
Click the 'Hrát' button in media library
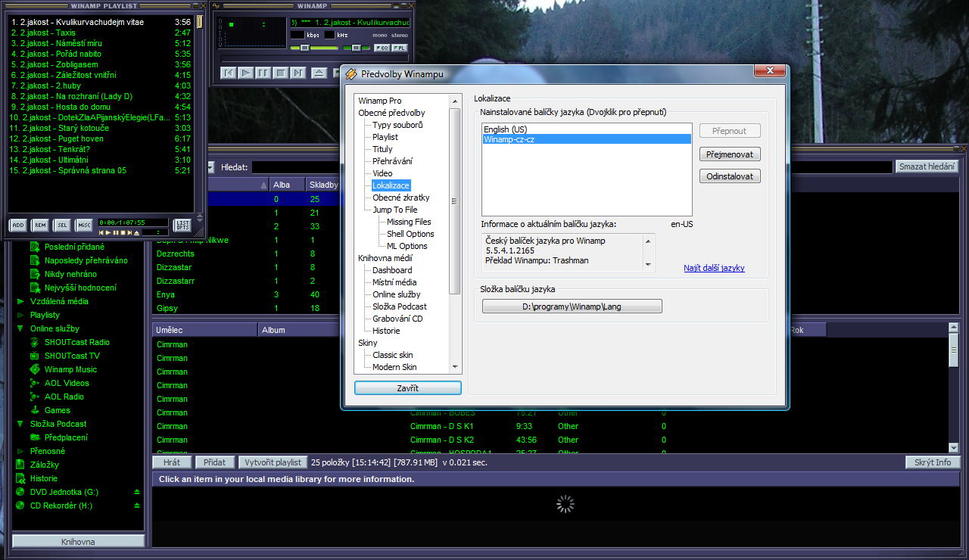pyautogui.click(x=172, y=462)
